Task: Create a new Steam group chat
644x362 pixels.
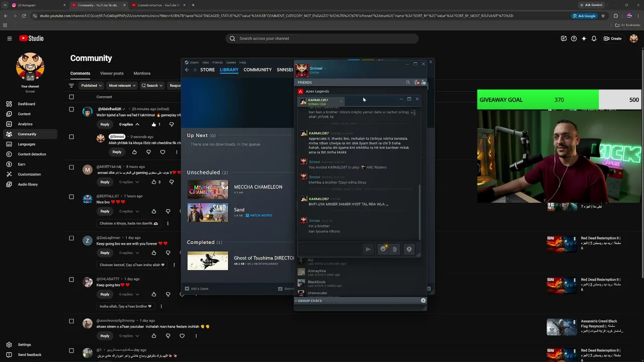Action: click(423, 301)
